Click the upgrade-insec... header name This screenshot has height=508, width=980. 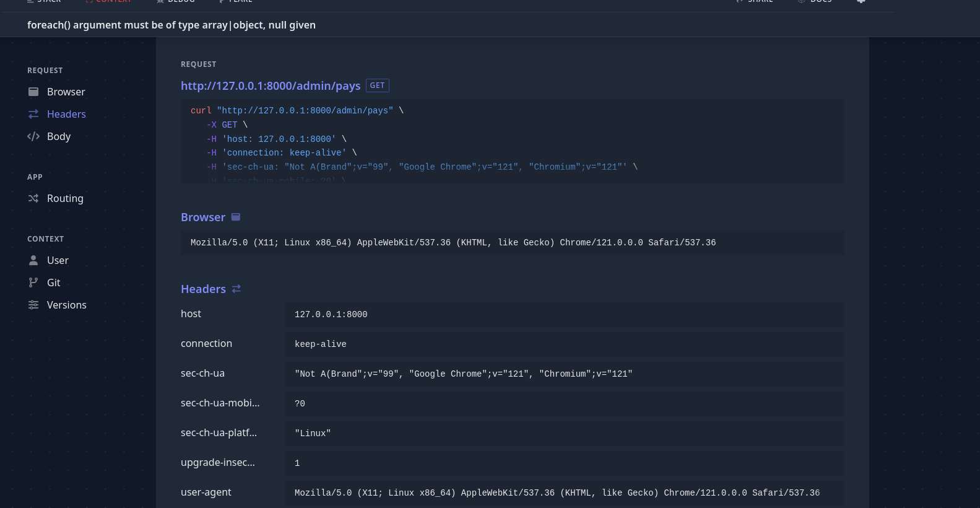218,463
